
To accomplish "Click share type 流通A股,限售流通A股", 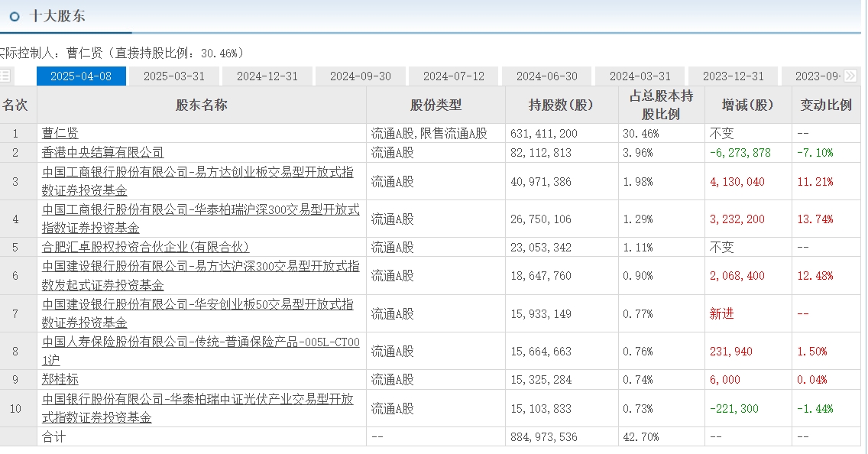I will 429,134.
